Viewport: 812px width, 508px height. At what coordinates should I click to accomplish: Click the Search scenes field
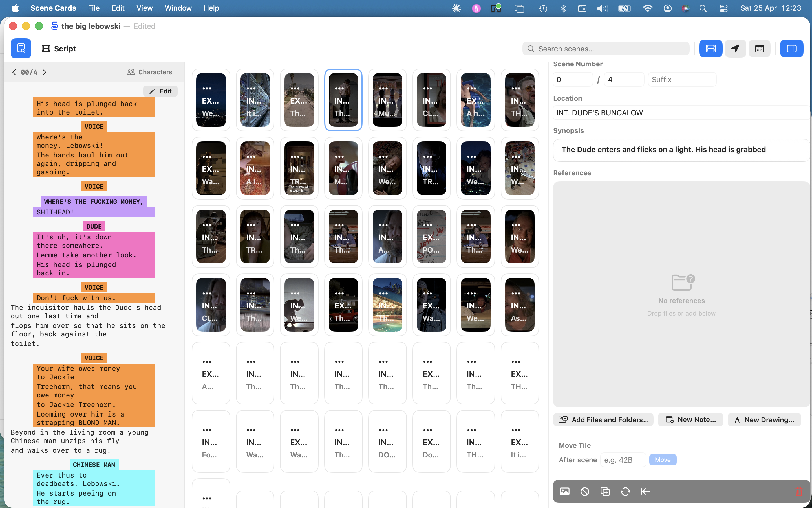(606, 49)
